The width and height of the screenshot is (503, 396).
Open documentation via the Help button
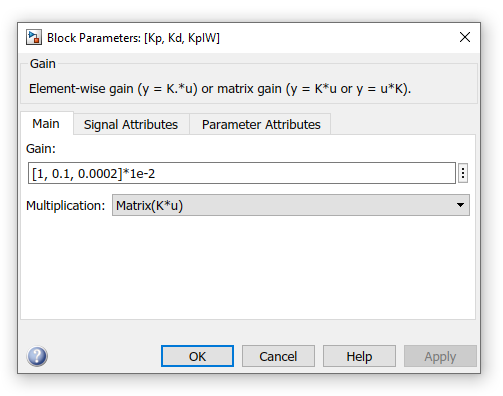pos(359,356)
